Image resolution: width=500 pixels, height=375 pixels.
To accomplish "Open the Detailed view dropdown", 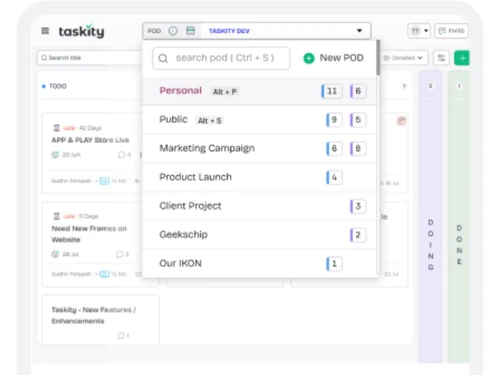I will point(403,58).
